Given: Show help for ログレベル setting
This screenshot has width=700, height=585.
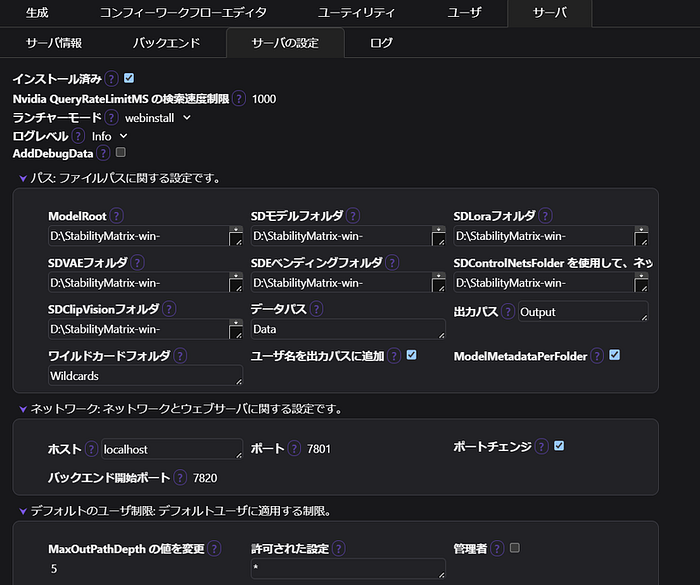Looking at the screenshot, I should [x=78, y=136].
